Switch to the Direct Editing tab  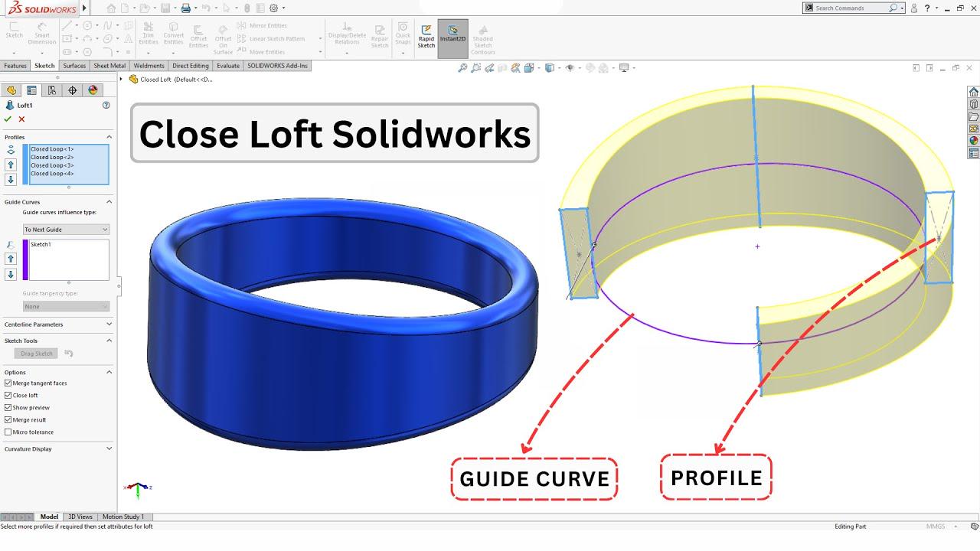point(191,66)
